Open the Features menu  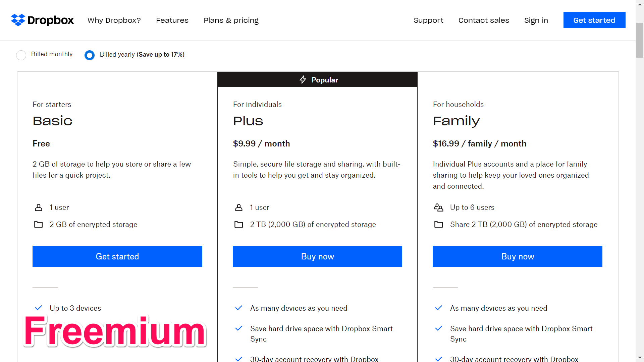click(x=172, y=20)
